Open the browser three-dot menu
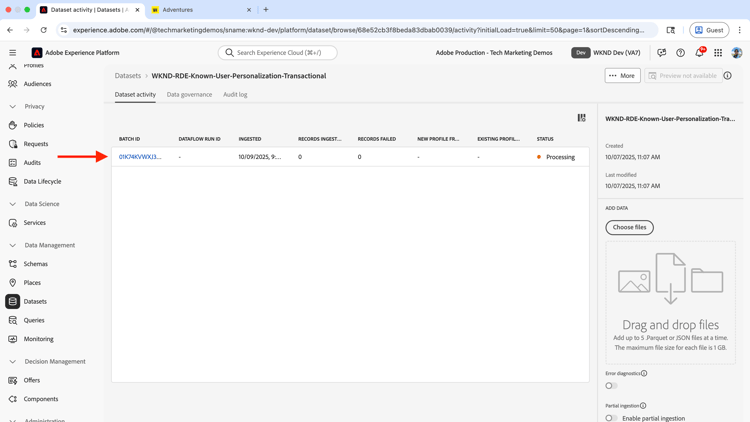 (x=739, y=30)
